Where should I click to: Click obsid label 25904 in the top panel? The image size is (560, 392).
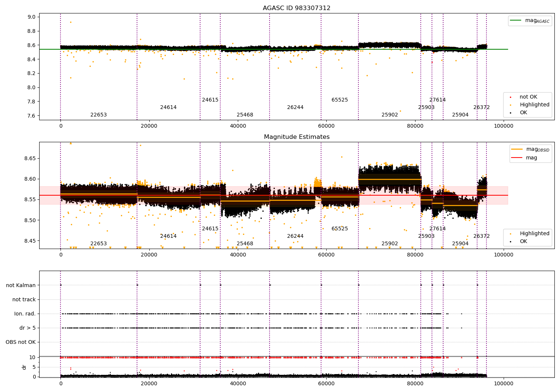pos(460,115)
